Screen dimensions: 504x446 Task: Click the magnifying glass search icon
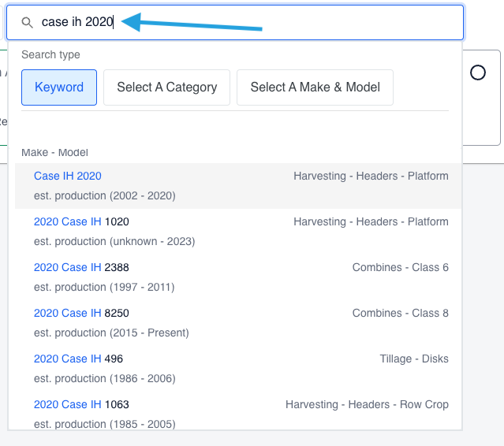pyautogui.click(x=28, y=23)
